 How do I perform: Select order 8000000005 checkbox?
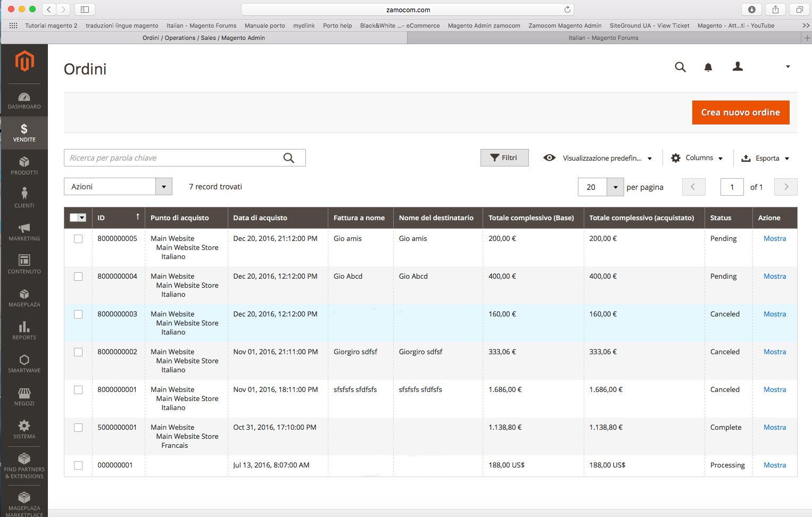(x=78, y=239)
